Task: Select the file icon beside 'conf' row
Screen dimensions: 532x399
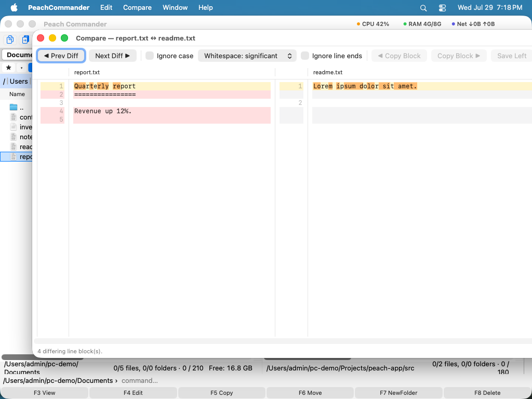Action: coord(14,117)
